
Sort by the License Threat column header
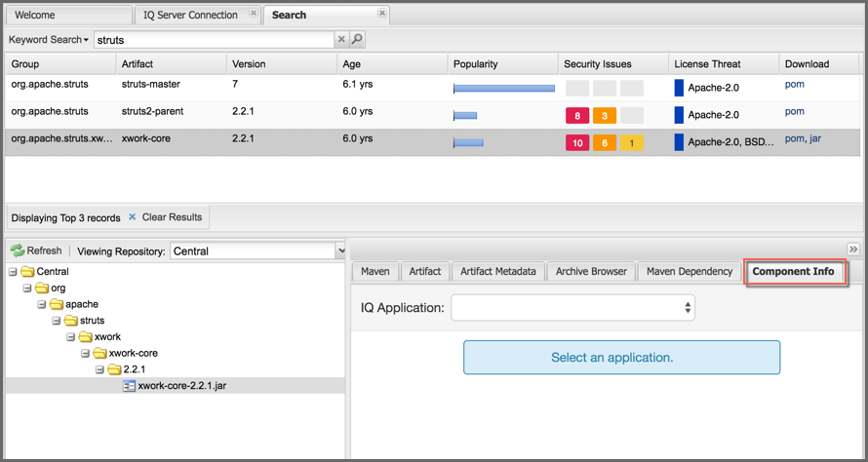724,64
